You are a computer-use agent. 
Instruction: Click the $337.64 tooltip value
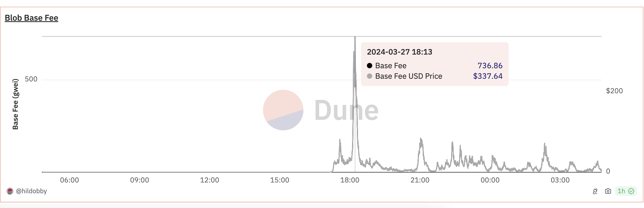[488, 76]
